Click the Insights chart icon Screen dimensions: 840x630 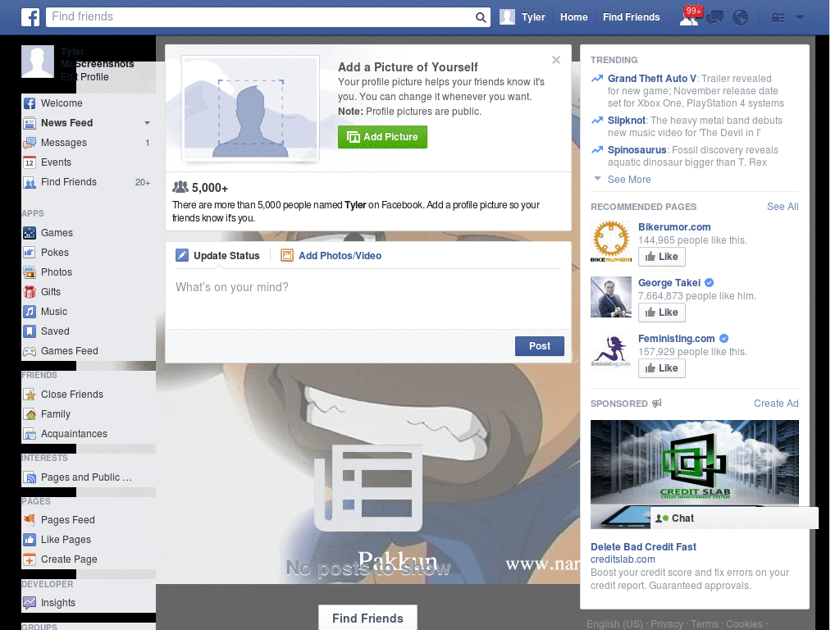[x=30, y=603]
